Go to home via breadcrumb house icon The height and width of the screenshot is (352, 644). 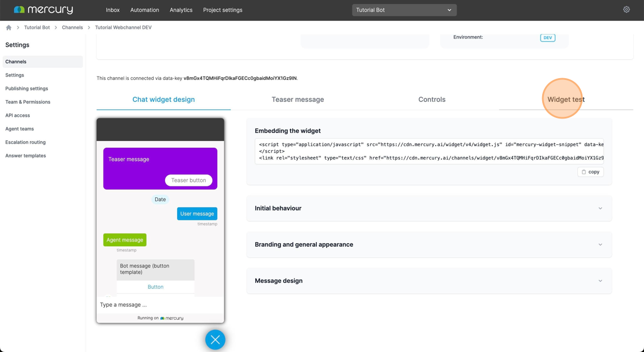[x=9, y=28]
